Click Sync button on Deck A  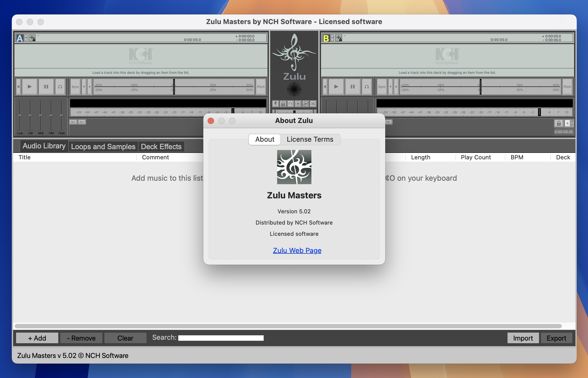click(x=75, y=87)
